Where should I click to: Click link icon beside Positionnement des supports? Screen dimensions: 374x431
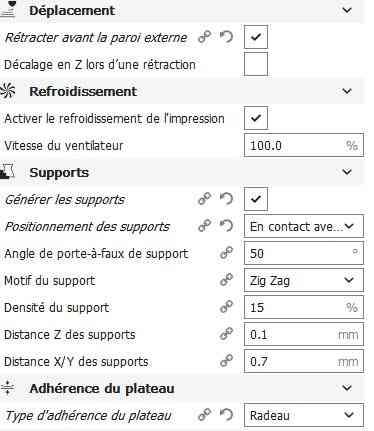pyautogui.click(x=205, y=226)
